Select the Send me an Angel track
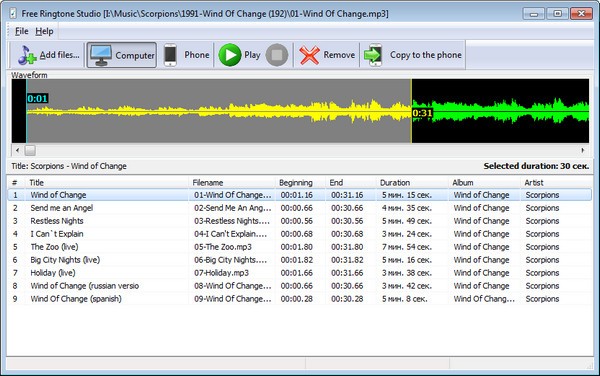 [300, 208]
